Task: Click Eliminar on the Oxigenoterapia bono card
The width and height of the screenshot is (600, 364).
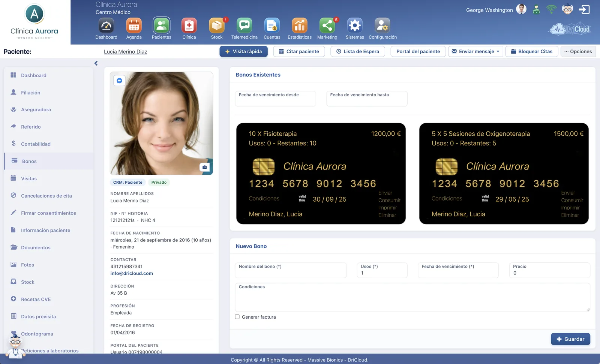Action: pyautogui.click(x=570, y=215)
